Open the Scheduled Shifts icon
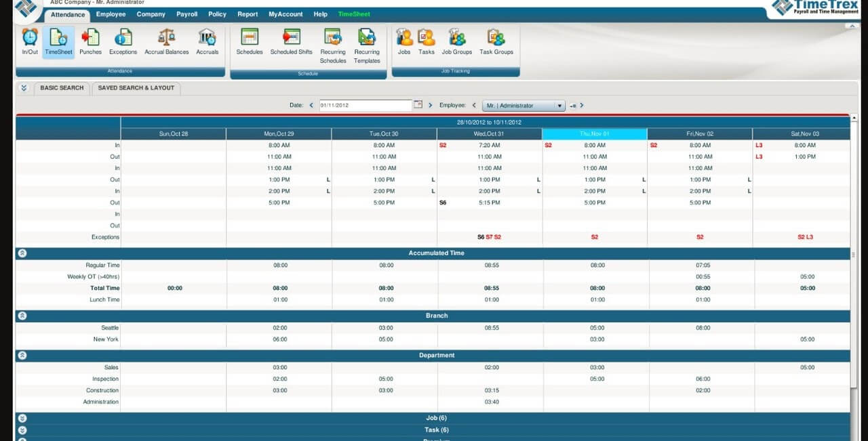The height and width of the screenshot is (441, 868). (291, 41)
